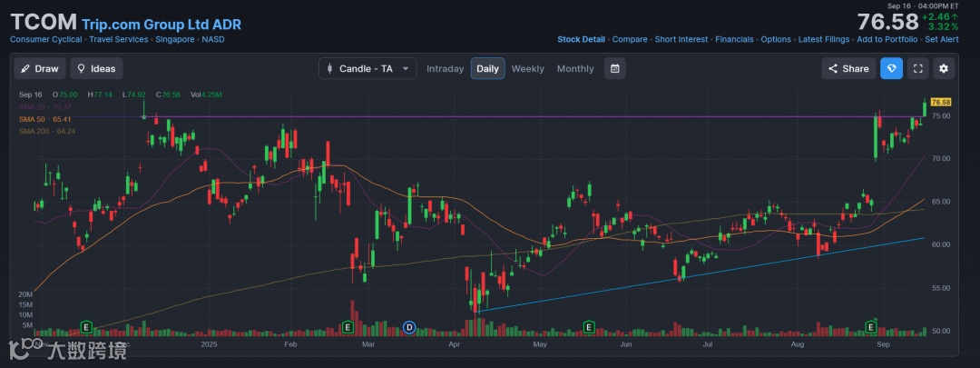Image resolution: width=980 pixels, height=368 pixels.
Task: Open the Compare link
Action: click(x=630, y=39)
